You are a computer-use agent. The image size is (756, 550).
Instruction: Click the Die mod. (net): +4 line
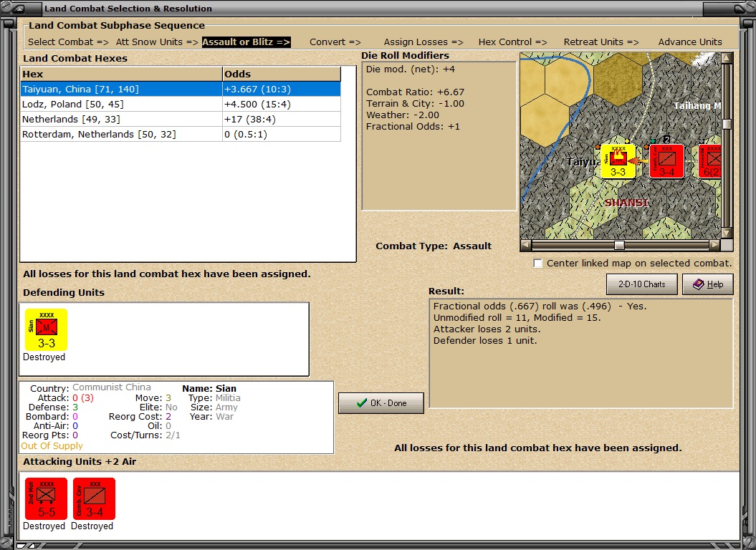(x=411, y=69)
